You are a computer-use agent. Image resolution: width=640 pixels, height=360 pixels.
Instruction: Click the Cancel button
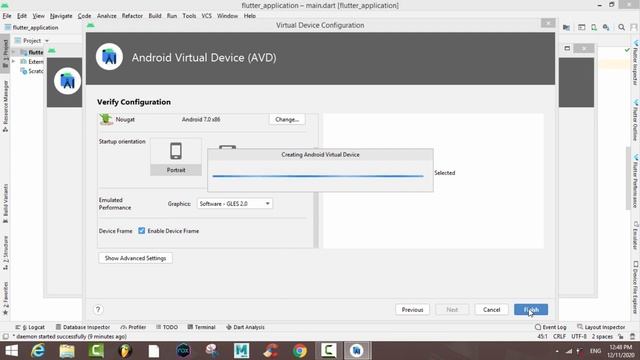point(491,310)
